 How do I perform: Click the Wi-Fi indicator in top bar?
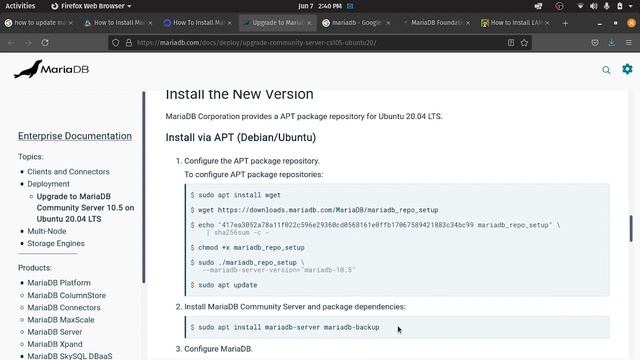(x=580, y=6)
